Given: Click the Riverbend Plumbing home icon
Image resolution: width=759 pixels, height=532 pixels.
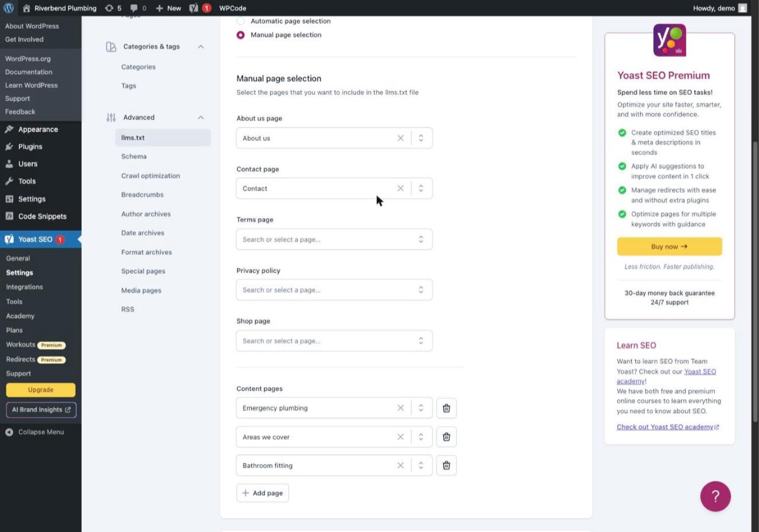Looking at the screenshot, I should (26, 8).
